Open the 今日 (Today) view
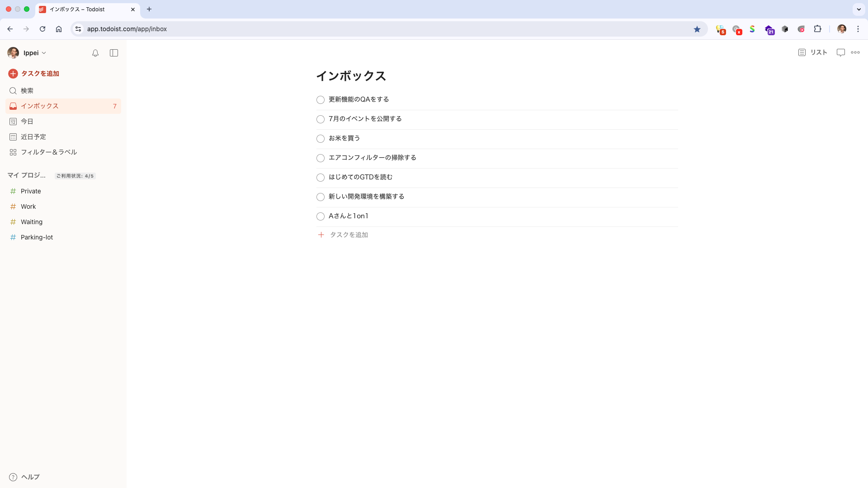 [x=27, y=121]
